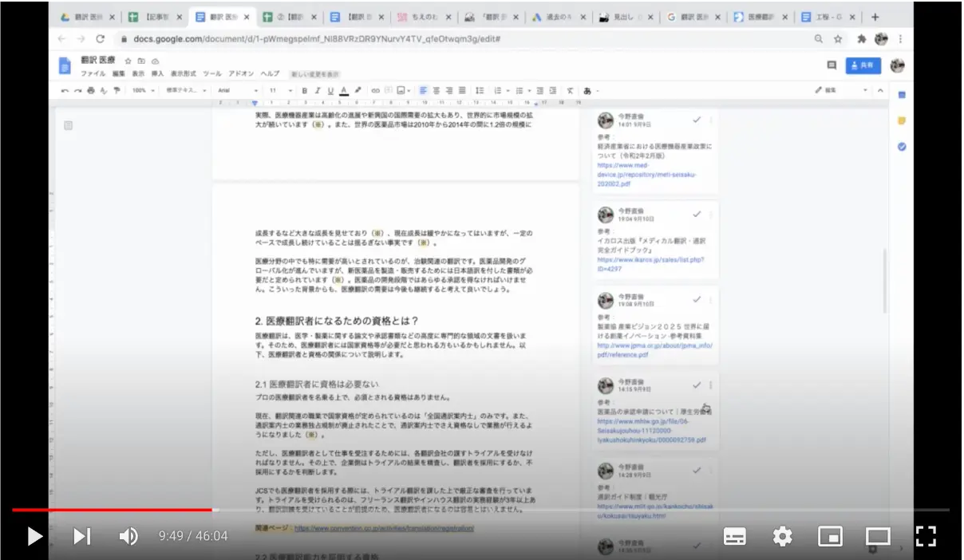Viewport: 964px width, 560px height.
Task: Open the numbered list dropdown
Action: click(x=500, y=90)
